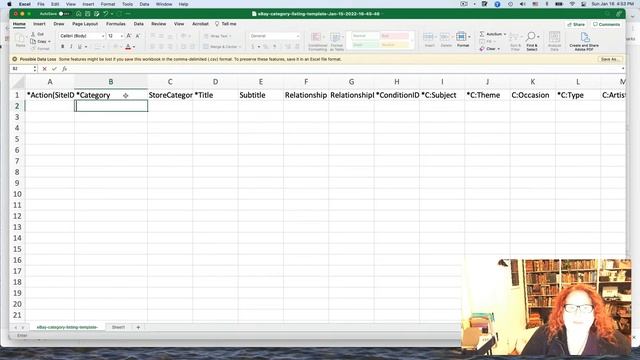Open the Acrobat tab

(x=200, y=24)
